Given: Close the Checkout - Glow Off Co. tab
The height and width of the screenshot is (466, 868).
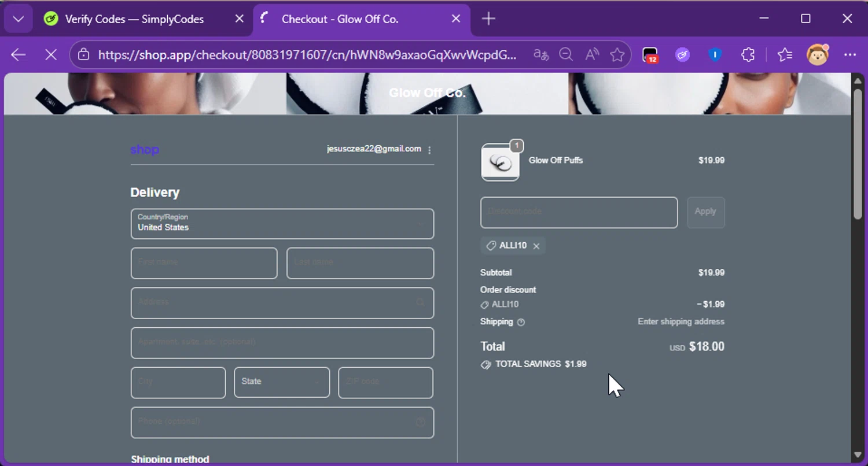Looking at the screenshot, I should coord(456,19).
